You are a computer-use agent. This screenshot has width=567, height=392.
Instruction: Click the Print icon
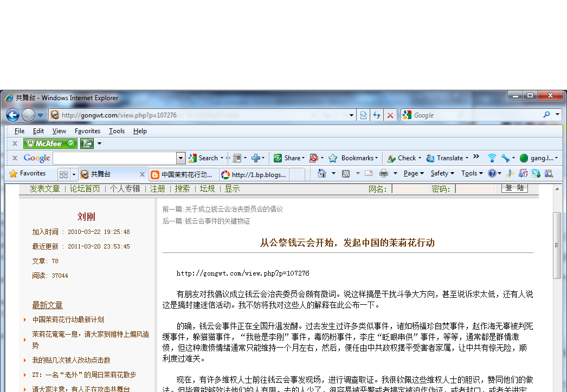click(384, 174)
